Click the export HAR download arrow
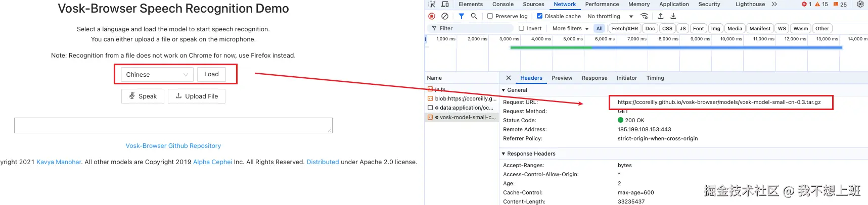Viewport: 868px width, 205px height. point(673,16)
